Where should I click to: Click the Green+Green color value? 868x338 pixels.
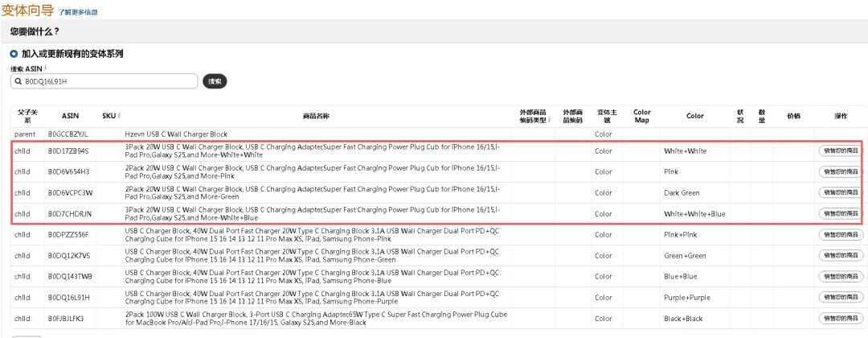[685, 256]
